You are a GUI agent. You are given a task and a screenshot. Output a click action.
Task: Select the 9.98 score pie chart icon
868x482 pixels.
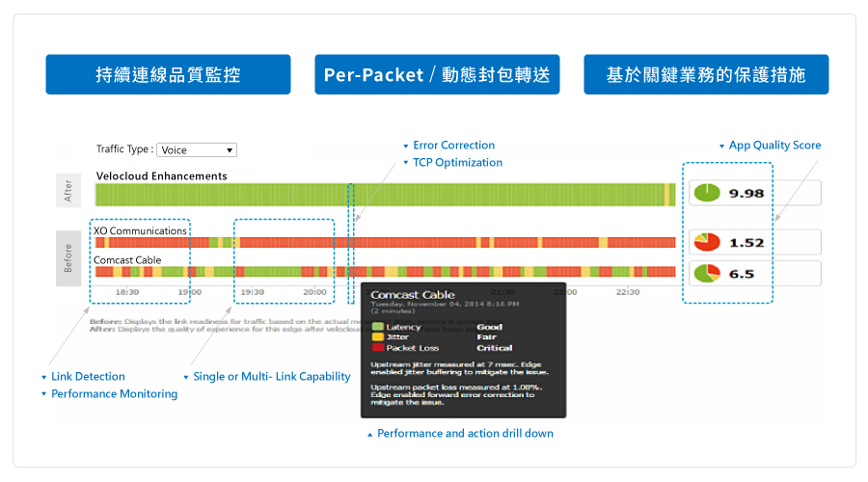click(707, 193)
